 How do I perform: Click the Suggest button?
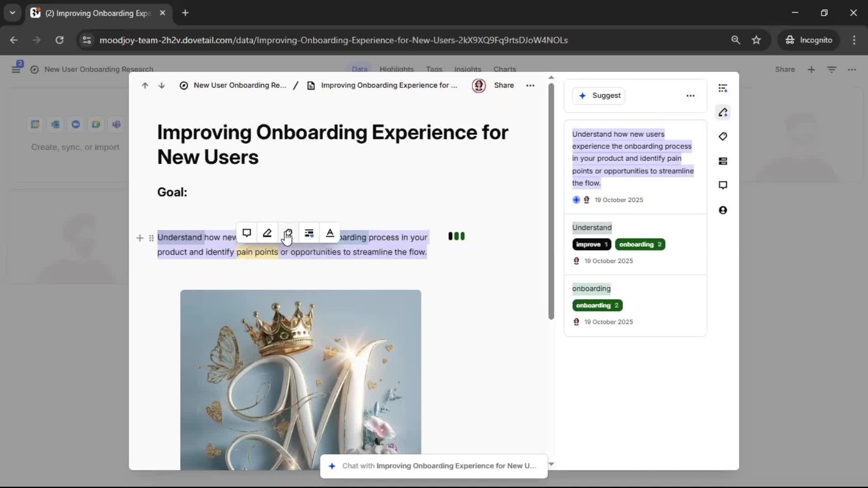pyautogui.click(x=599, y=96)
